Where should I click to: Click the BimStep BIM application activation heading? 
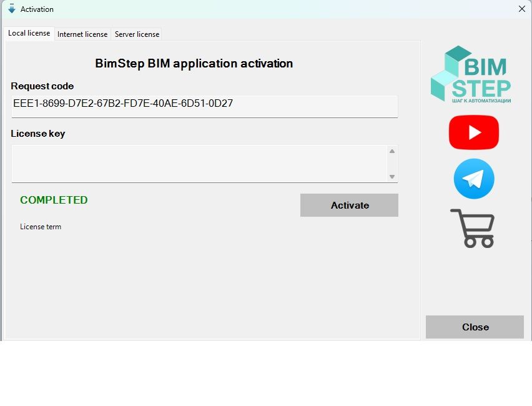[194, 64]
